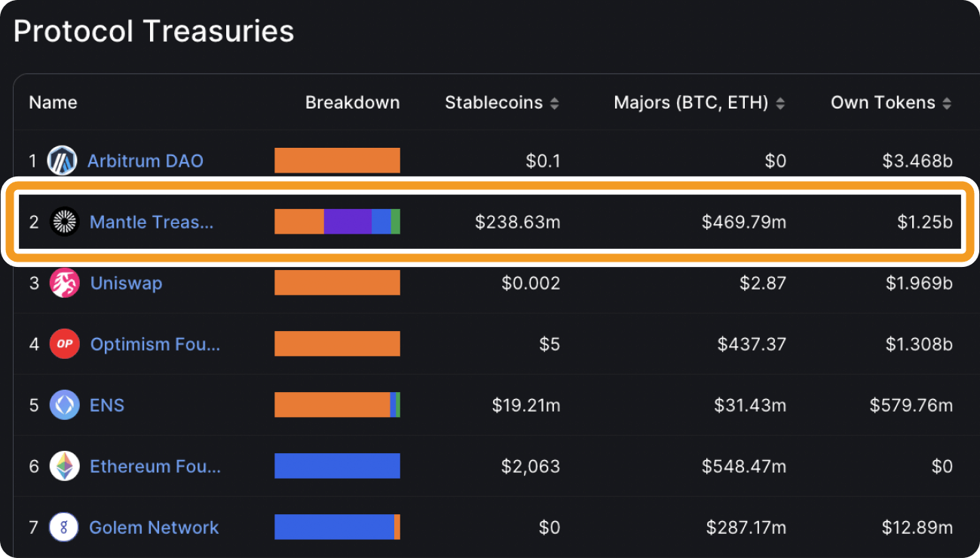Click Optimism own tokens value $1.308b

pyautogui.click(x=919, y=344)
